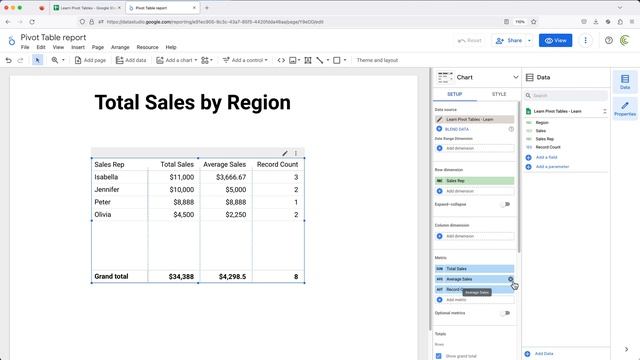Open the image insert dropdown arrow
Viewport: 640px width, 360px height.
coord(299,60)
